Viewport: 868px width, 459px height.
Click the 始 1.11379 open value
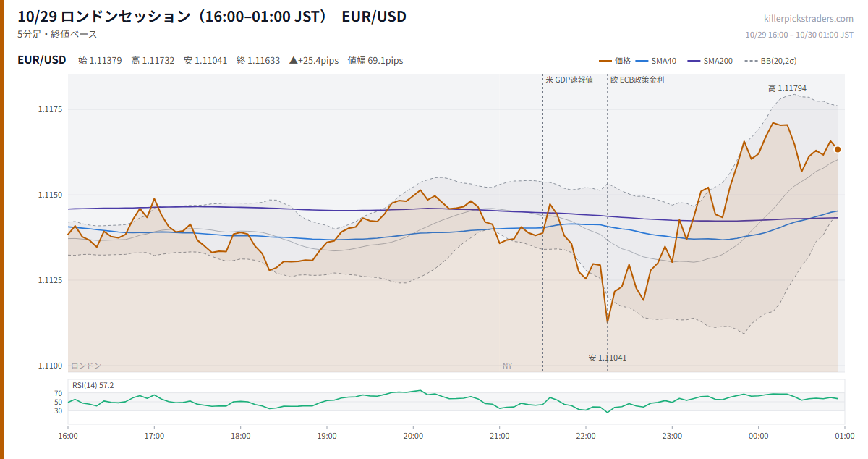(100, 61)
